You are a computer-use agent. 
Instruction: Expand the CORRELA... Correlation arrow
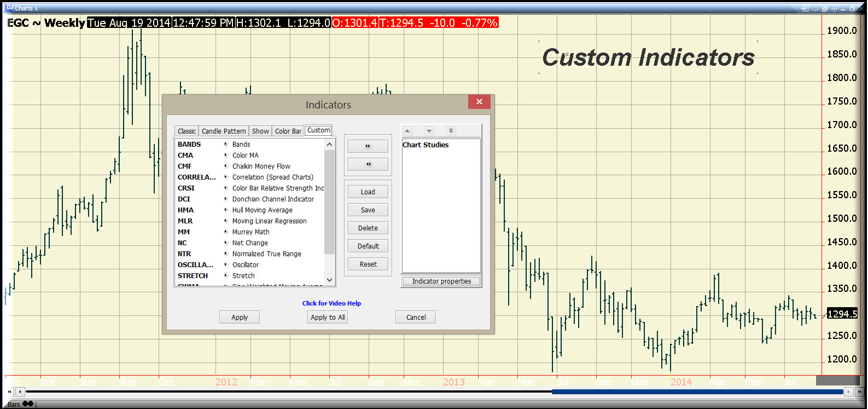tap(225, 177)
